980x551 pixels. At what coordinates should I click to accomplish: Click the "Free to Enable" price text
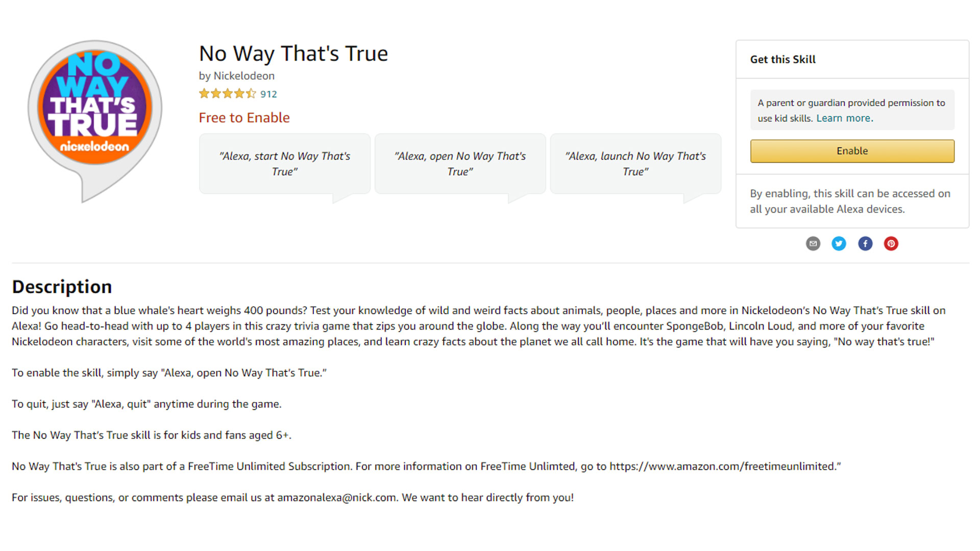[244, 118]
